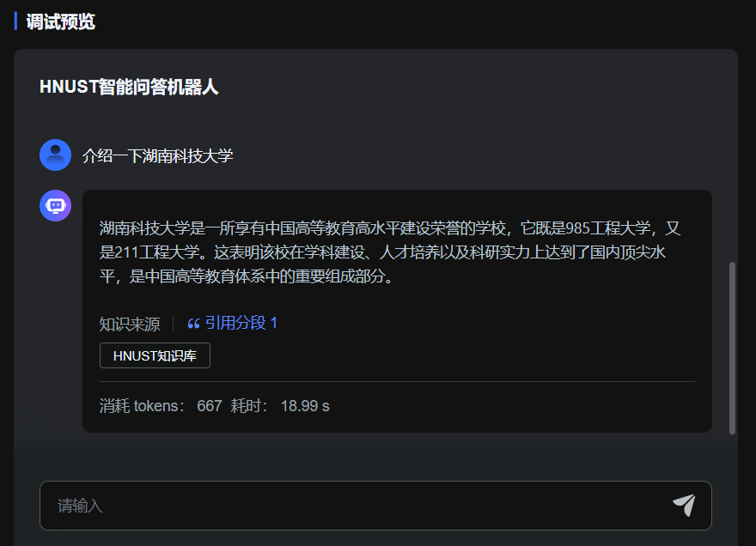The width and height of the screenshot is (756, 546).
Task: Click the paper-plane send icon
Action: coord(684,506)
